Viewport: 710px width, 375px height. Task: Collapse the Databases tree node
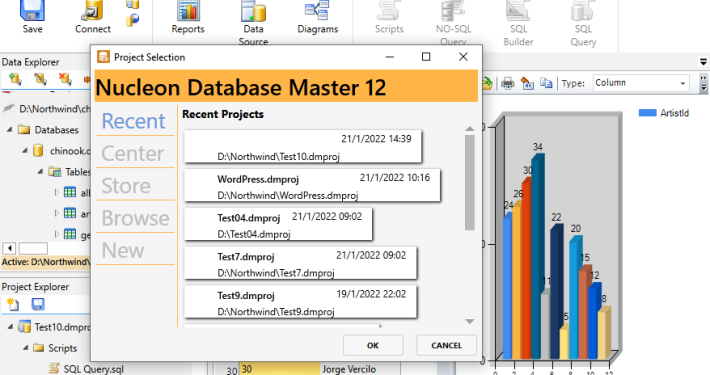tap(10, 130)
